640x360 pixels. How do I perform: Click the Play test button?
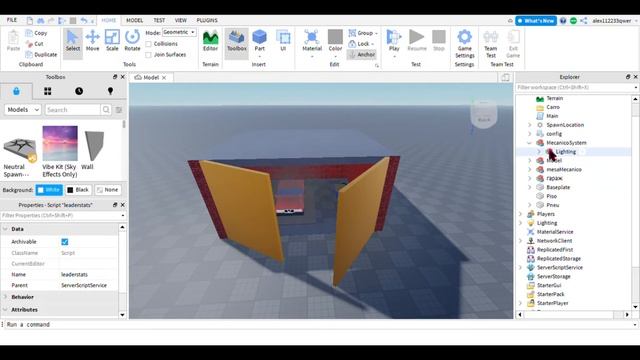[x=394, y=42]
